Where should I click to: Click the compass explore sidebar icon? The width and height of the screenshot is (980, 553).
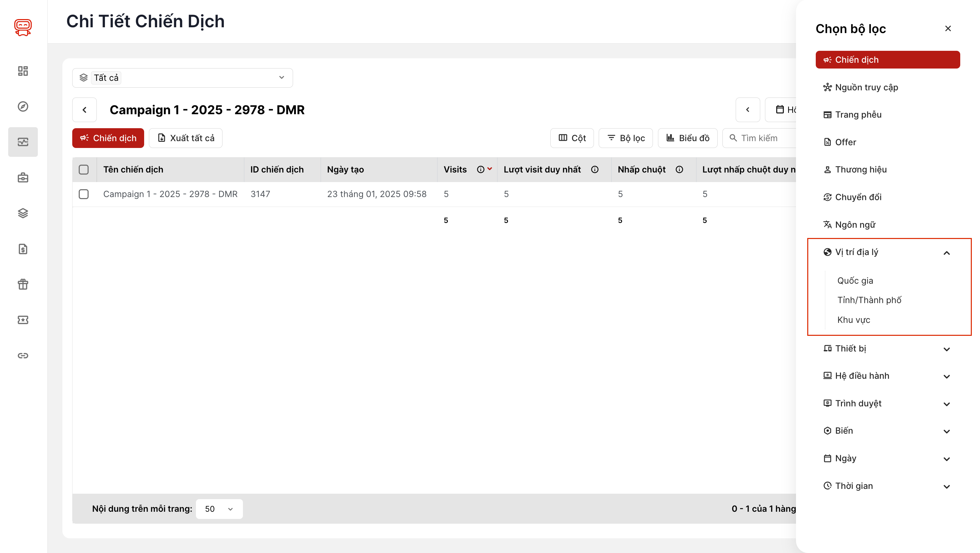[23, 107]
